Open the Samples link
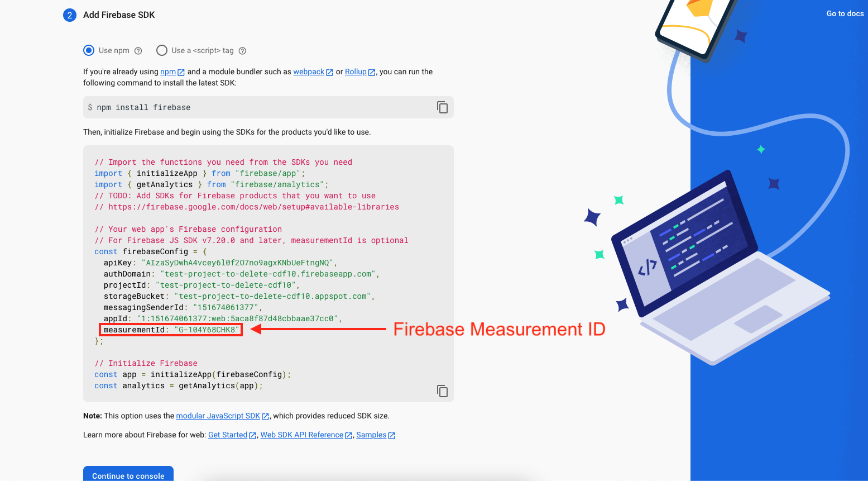 click(x=371, y=435)
